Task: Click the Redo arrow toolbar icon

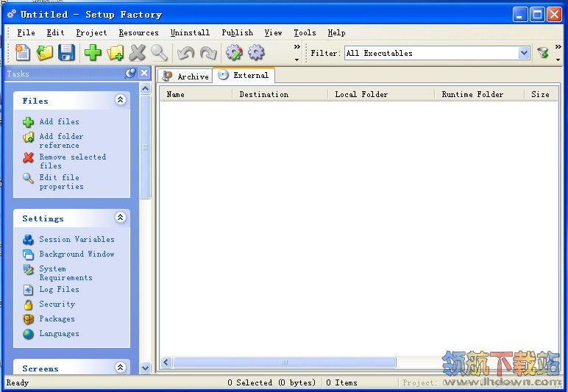Action: click(x=208, y=53)
